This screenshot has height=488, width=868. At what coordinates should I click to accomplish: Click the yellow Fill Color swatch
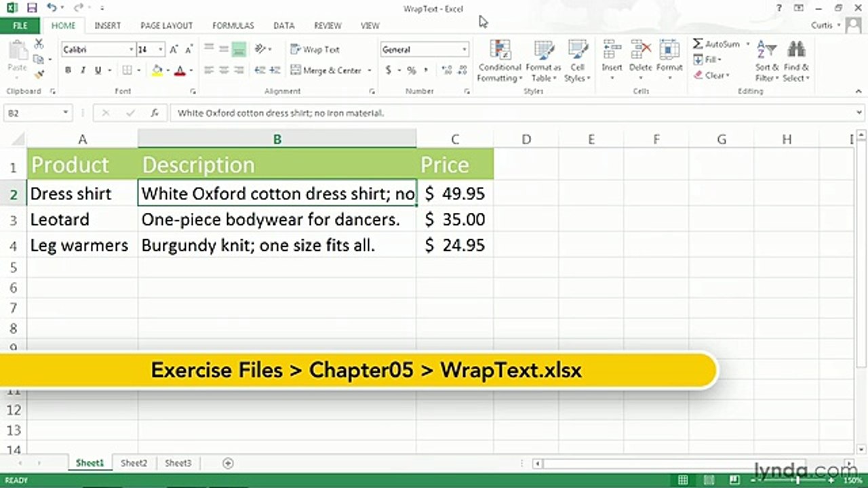pos(157,70)
